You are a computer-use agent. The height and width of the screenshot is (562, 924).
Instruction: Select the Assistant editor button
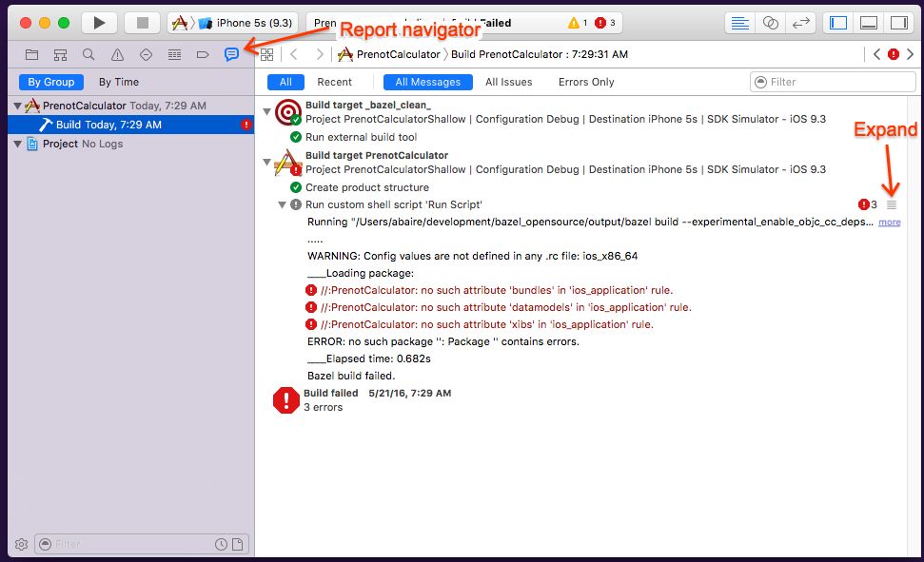[x=770, y=23]
